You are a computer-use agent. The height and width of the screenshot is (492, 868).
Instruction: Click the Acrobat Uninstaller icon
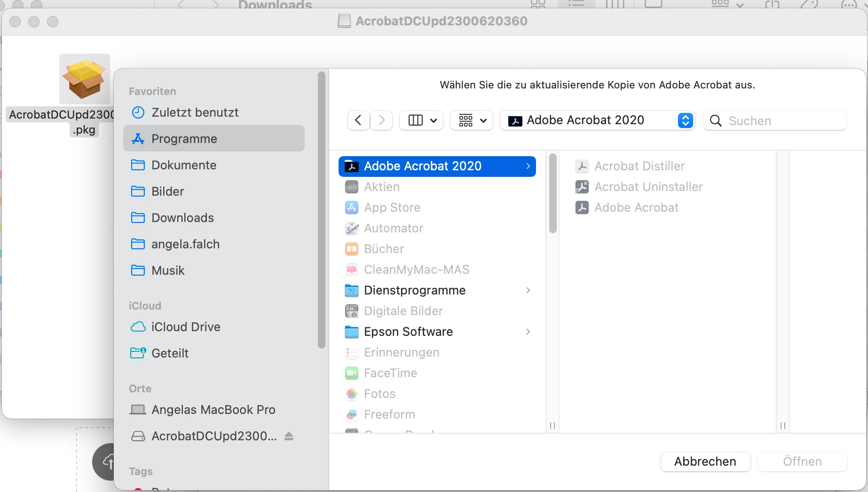(582, 187)
